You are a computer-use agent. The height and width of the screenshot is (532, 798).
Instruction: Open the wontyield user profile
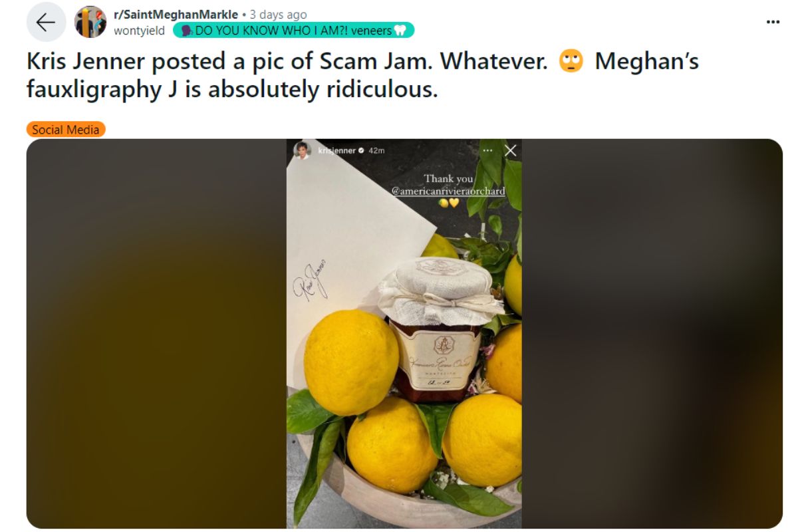(x=140, y=30)
